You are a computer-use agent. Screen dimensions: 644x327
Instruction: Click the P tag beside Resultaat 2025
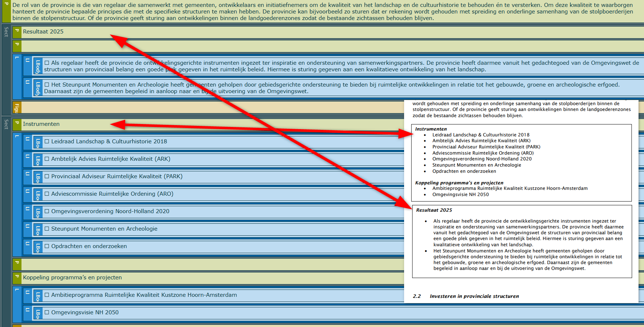click(17, 32)
